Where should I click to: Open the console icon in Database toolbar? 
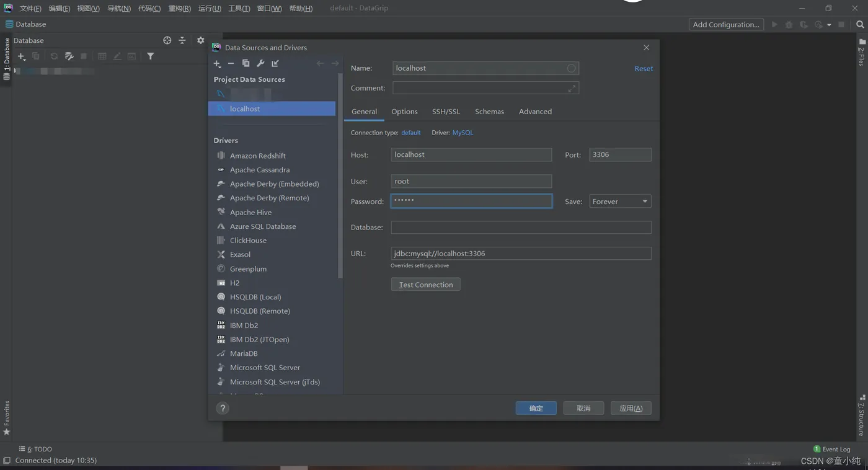(x=131, y=56)
